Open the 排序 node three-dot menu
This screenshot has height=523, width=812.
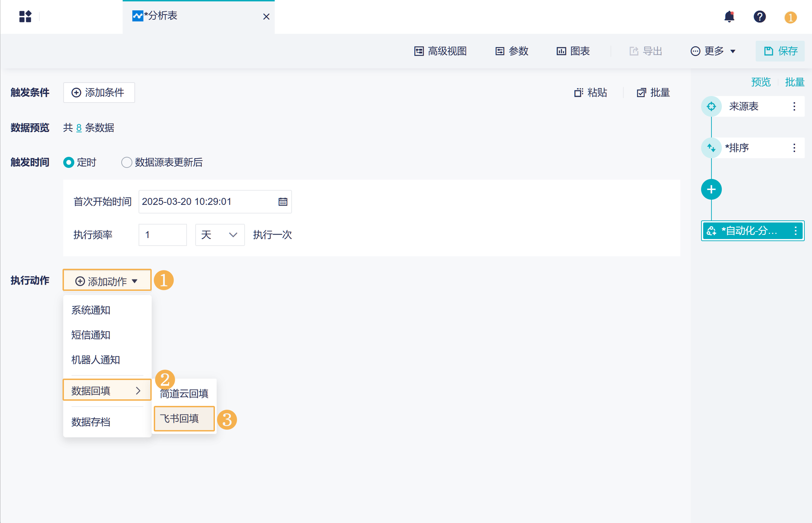point(794,148)
